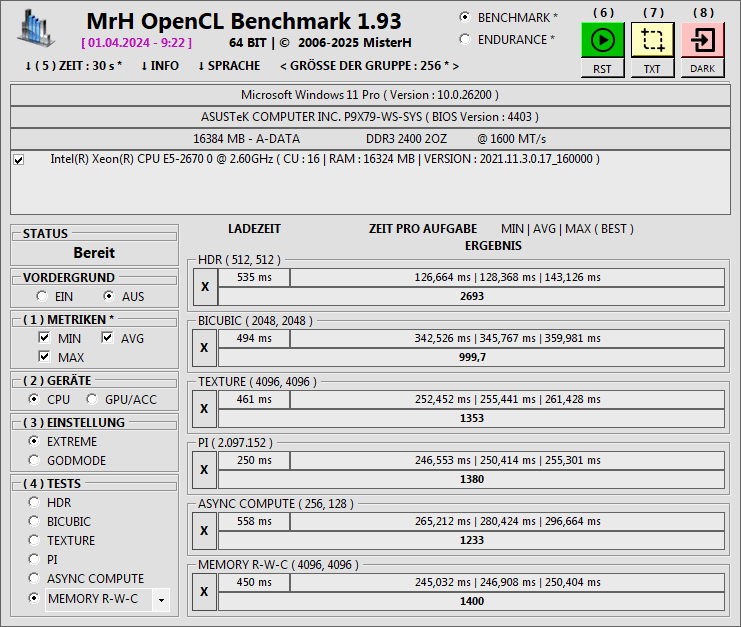This screenshot has height=627, width=741.
Task: Click PI timings starting 246,553 ms
Action: 508,460
